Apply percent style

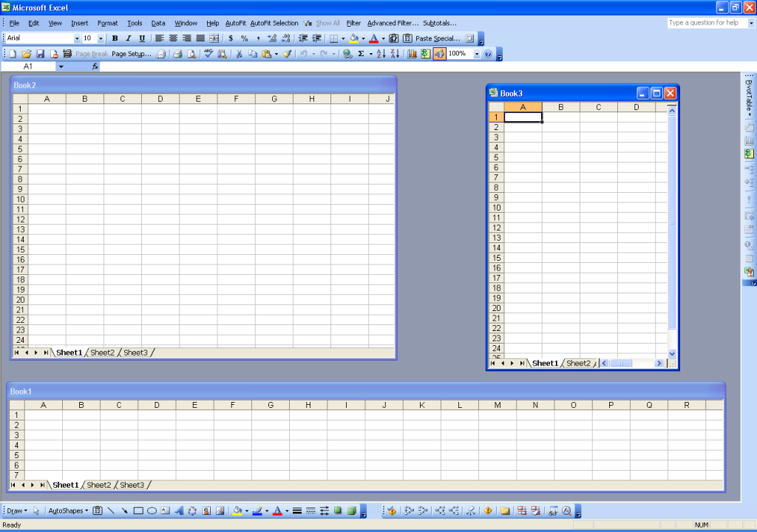tap(244, 38)
